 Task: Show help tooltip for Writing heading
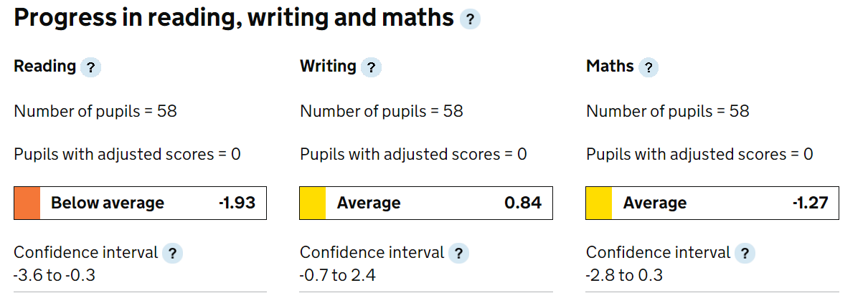tap(371, 68)
